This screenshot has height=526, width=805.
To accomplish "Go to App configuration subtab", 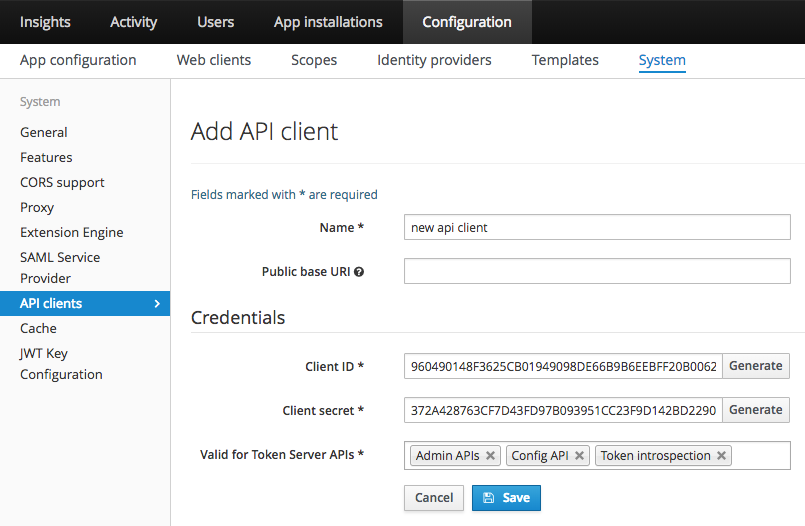I will 78,60.
